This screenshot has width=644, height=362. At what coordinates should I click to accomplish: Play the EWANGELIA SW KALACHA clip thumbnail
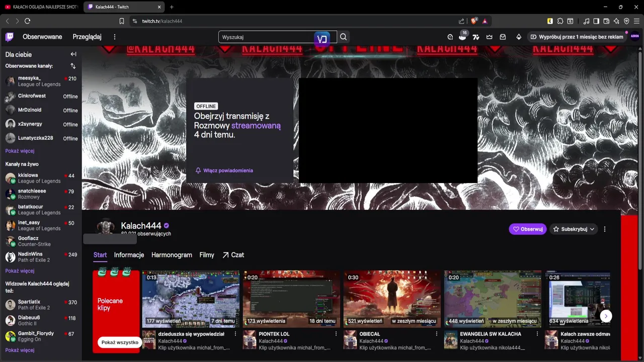493,299
